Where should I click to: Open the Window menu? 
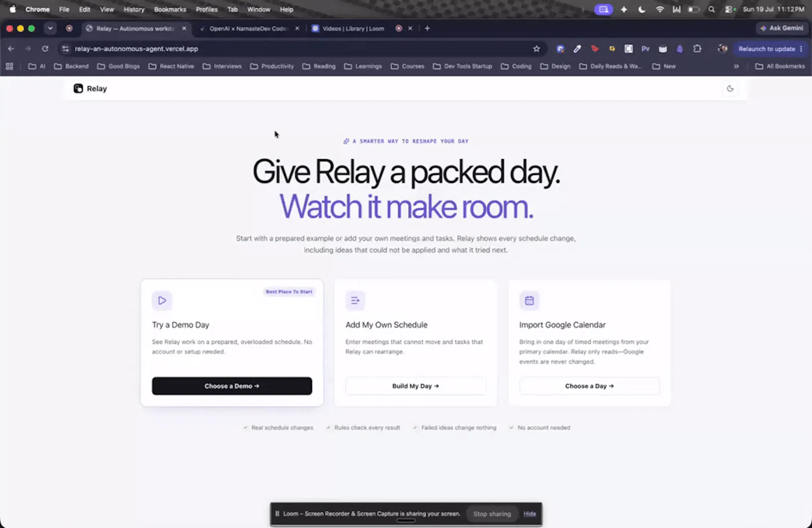(x=258, y=9)
